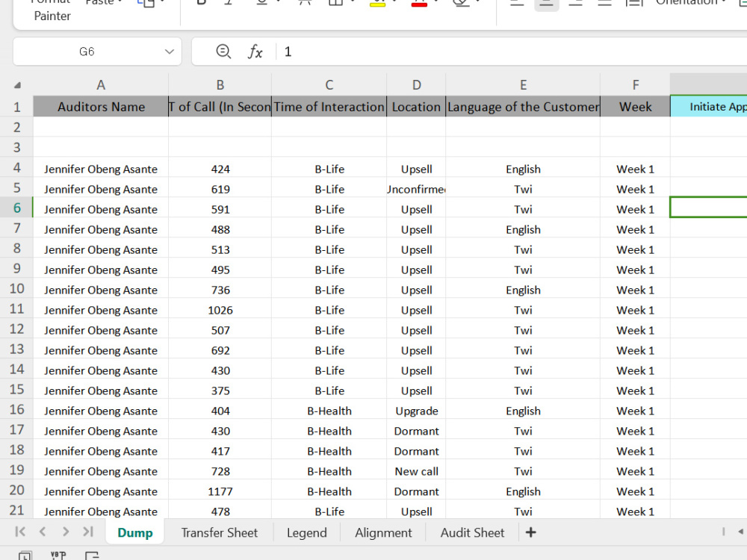Select the selected empty G6 cell
This screenshot has height=560, width=747.
(x=709, y=208)
